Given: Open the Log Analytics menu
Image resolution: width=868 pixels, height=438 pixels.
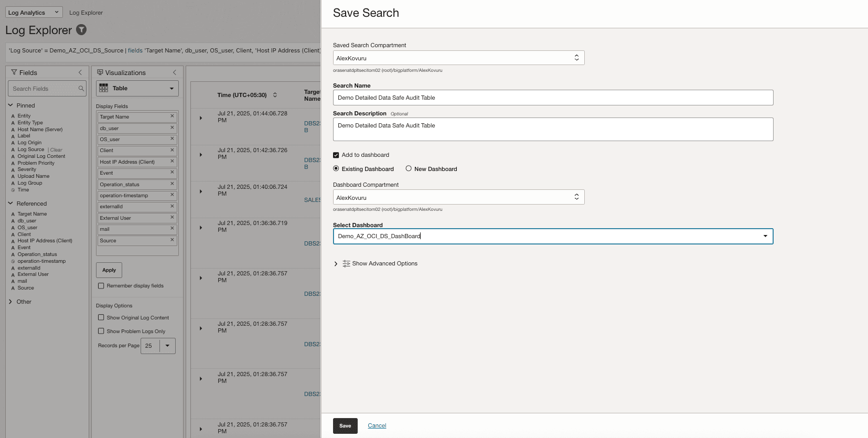Looking at the screenshot, I should tap(34, 13).
